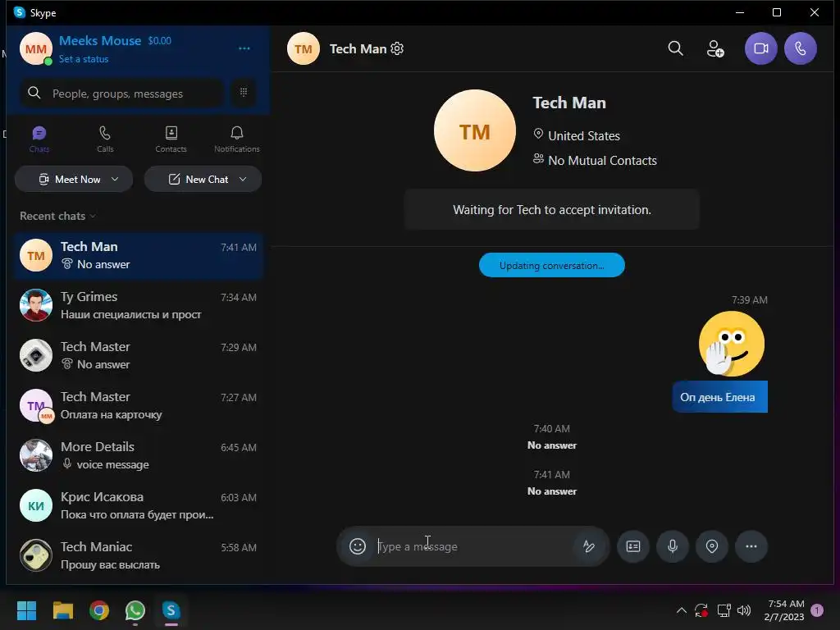This screenshot has width=840, height=630.
Task: Open profile more options ellipsis
Action: tap(244, 48)
